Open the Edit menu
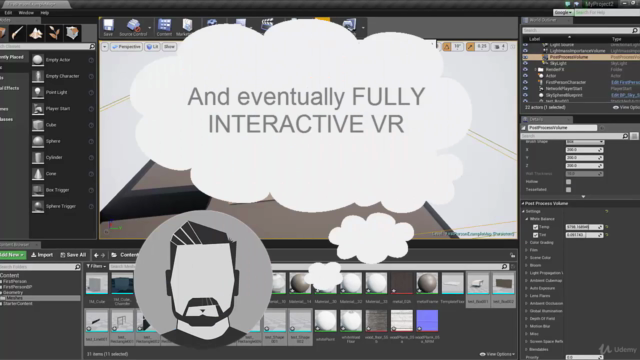The image size is (640, 360). click(x=8, y=13)
